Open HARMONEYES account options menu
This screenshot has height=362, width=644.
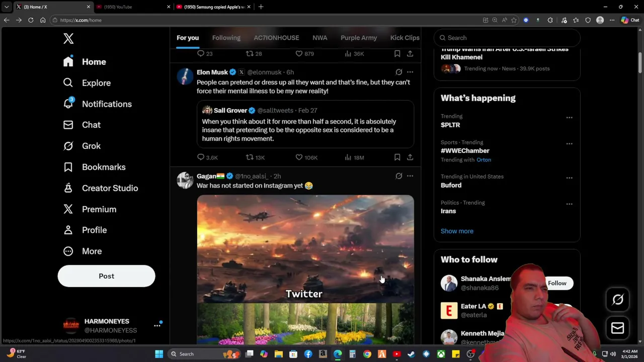pos(157,326)
